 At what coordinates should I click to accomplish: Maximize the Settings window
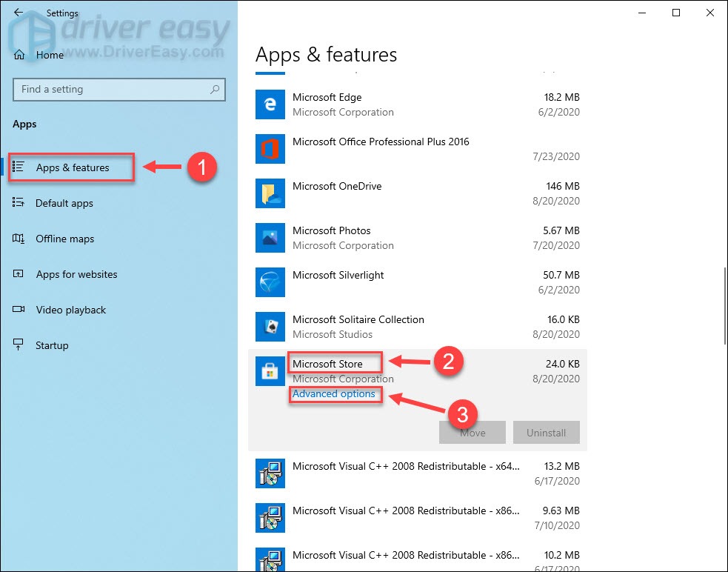tap(676, 13)
